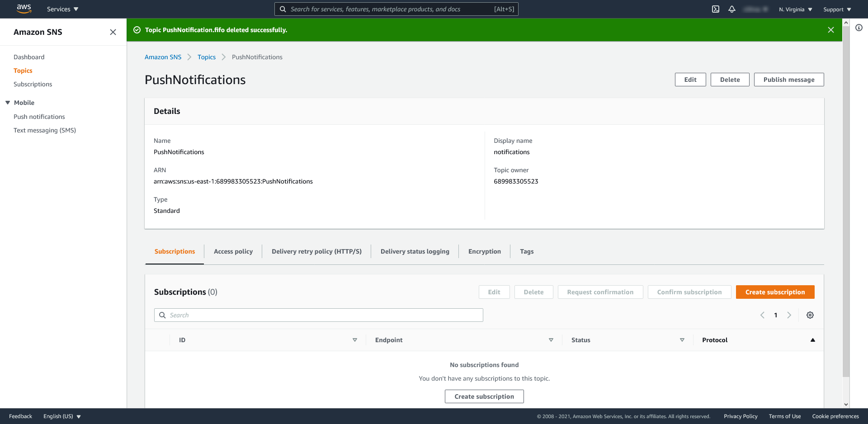Click the AWS logo home icon
This screenshot has width=868, height=424.
click(24, 9)
